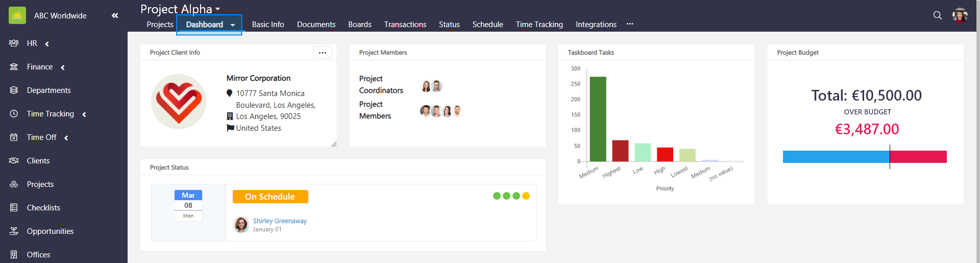Image resolution: width=980 pixels, height=263 pixels.
Task: Open the Dashboard tab dropdown arrow
Action: click(233, 25)
